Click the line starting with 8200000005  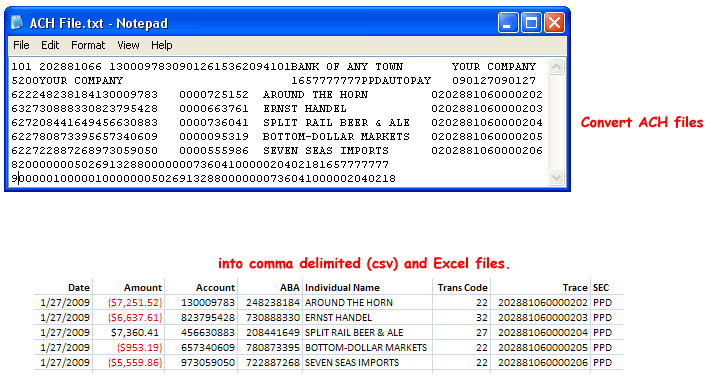(200, 165)
